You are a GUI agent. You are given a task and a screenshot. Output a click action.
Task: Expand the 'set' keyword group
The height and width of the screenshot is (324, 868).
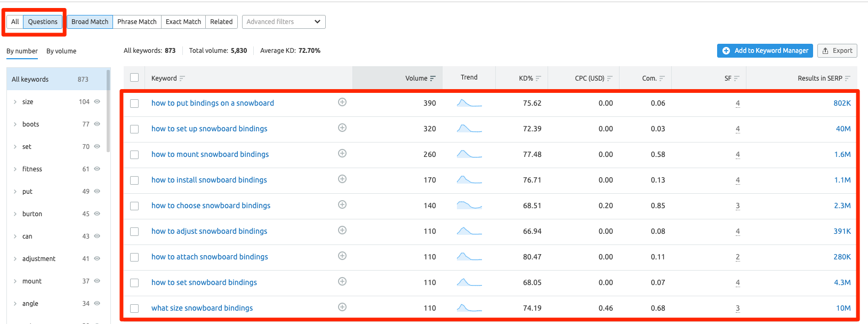[x=15, y=147]
